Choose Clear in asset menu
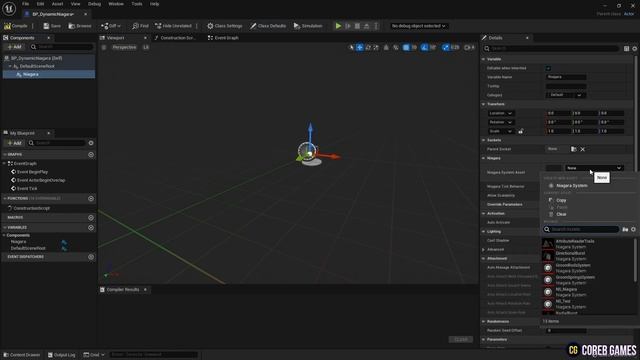Screen dimensions: 640x360 [561, 214]
